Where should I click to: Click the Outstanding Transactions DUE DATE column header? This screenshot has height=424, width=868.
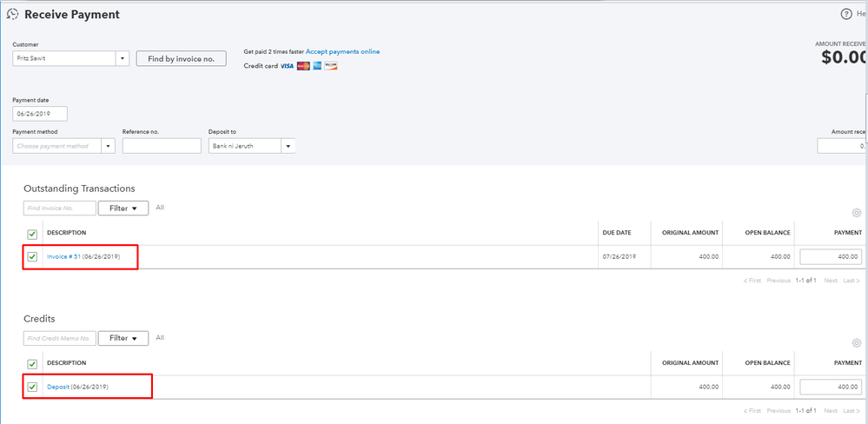617,233
